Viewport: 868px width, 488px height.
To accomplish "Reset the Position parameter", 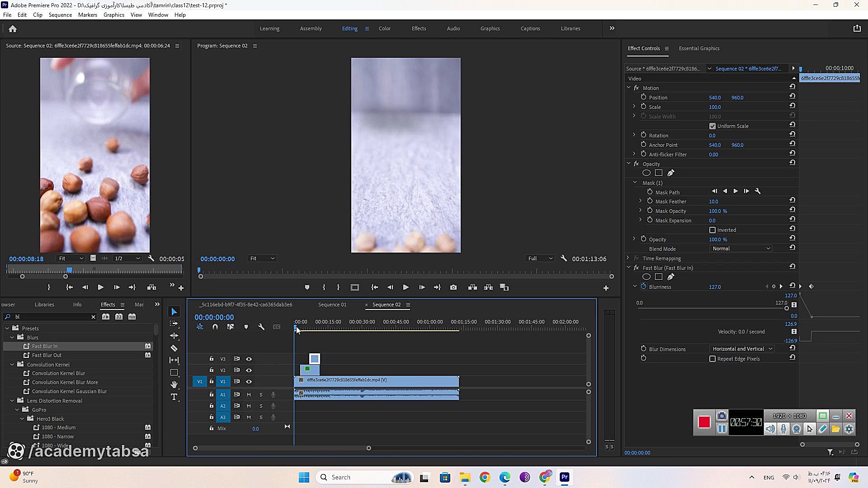I will (793, 96).
